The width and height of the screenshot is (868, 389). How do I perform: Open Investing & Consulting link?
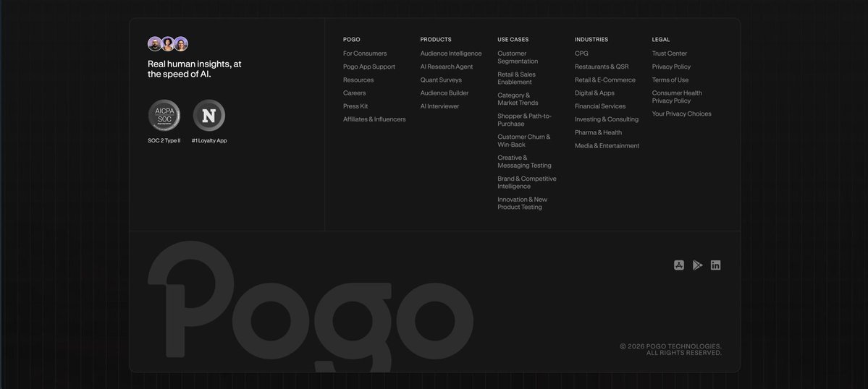point(607,119)
